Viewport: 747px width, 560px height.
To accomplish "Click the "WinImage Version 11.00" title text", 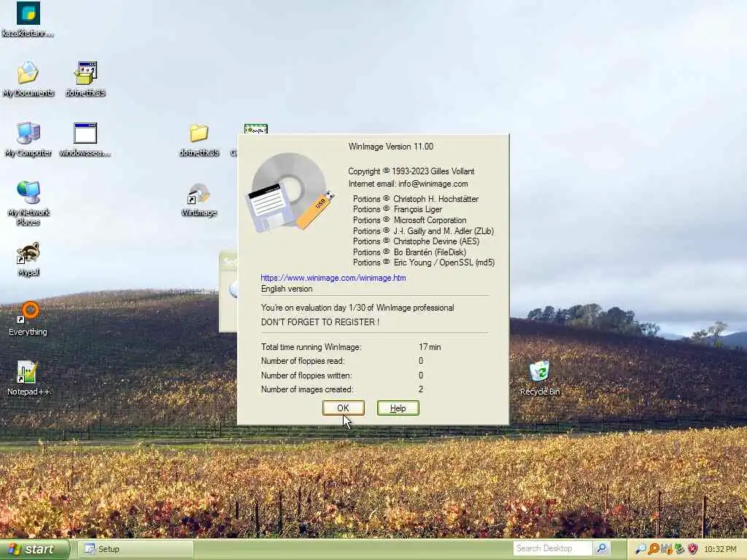I will [x=391, y=147].
